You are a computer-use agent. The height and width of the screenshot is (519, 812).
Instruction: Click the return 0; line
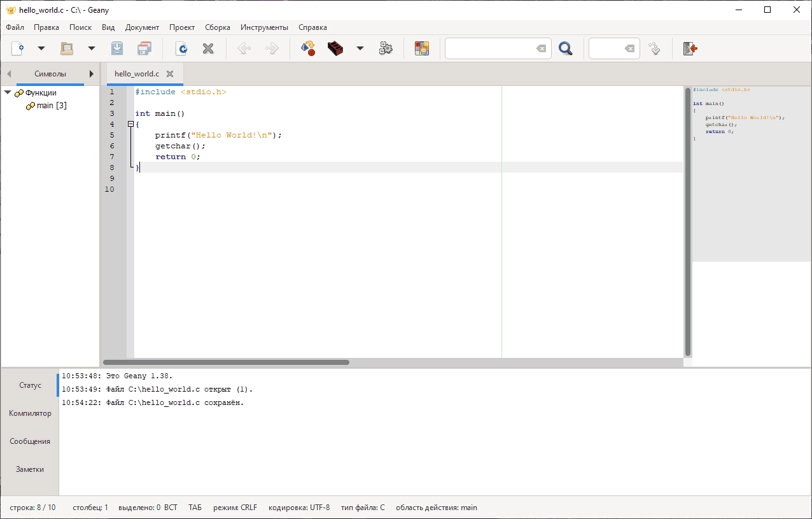tap(178, 157)
